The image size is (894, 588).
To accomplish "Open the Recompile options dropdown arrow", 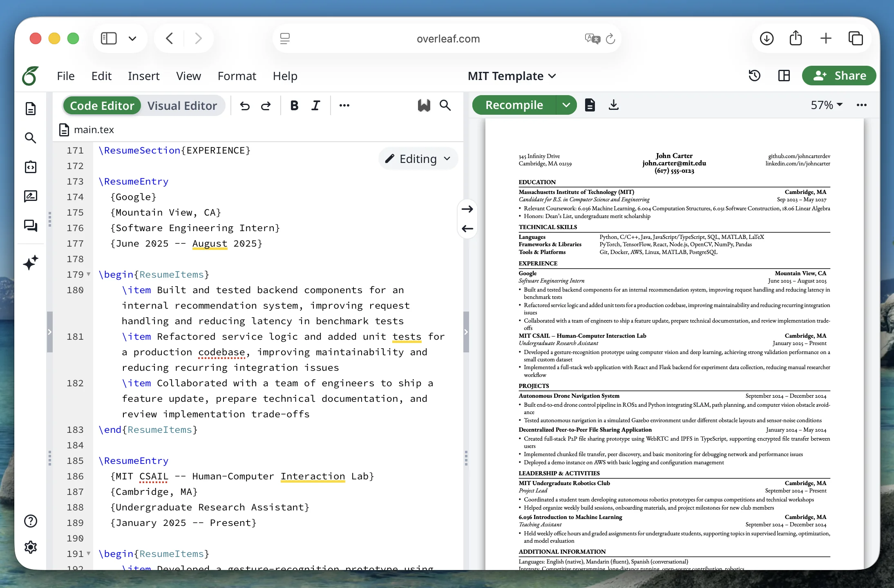I will pos(566,105).
